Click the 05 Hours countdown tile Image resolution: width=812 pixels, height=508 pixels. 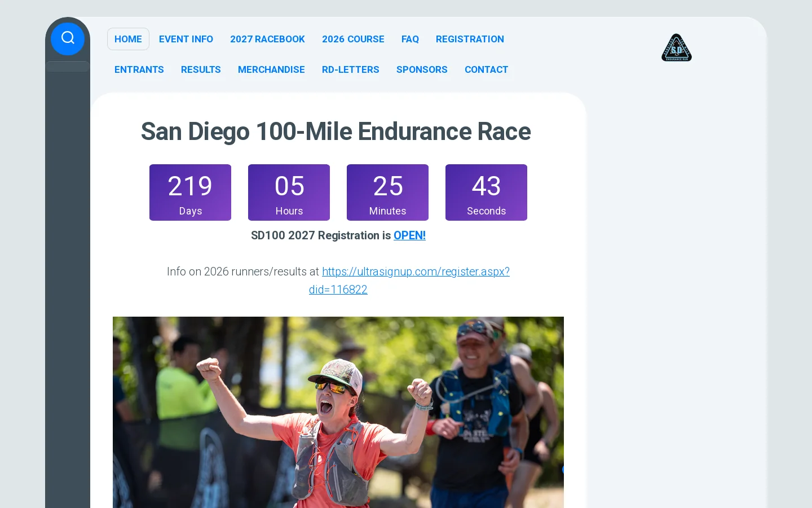click(289, 192)
